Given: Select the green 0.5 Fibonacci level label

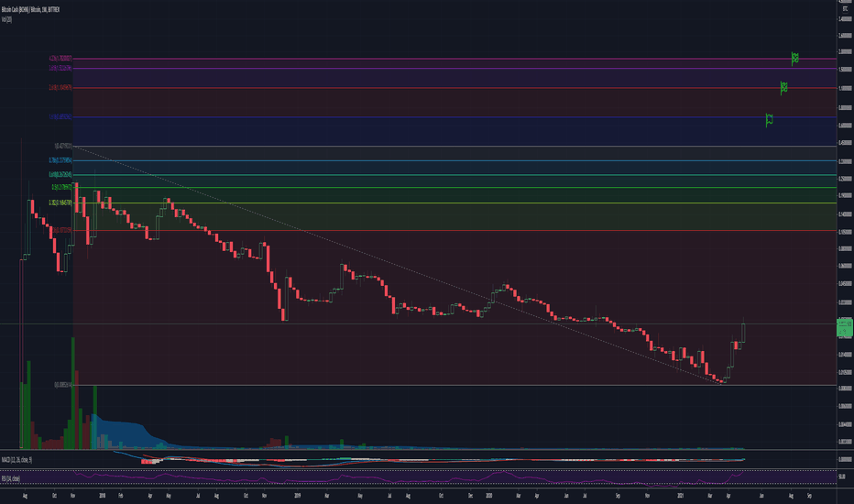Looking at the screenshot, I should tap(61, 187).
